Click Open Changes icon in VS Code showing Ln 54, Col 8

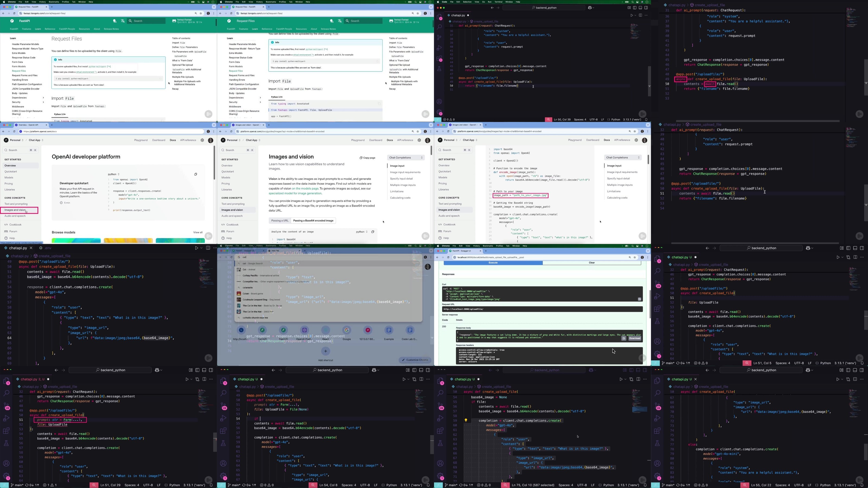tap(414, 379)
